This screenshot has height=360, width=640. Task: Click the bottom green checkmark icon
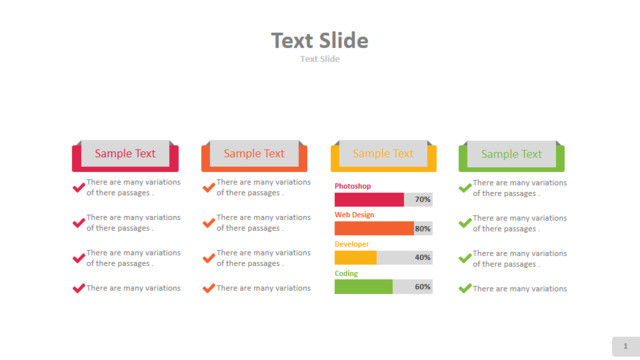click(465, 288)
